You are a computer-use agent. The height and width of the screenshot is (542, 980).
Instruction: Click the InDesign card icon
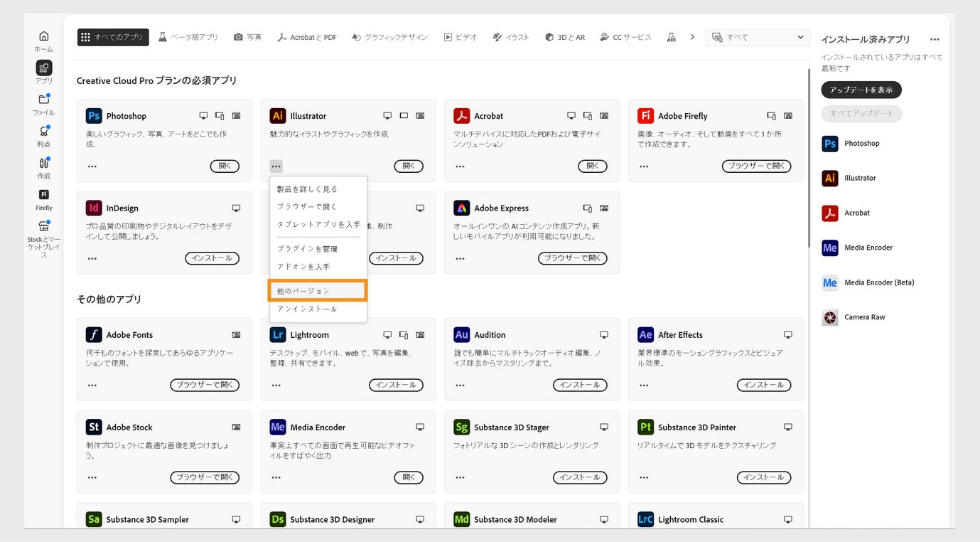click(x=94, y=208)
